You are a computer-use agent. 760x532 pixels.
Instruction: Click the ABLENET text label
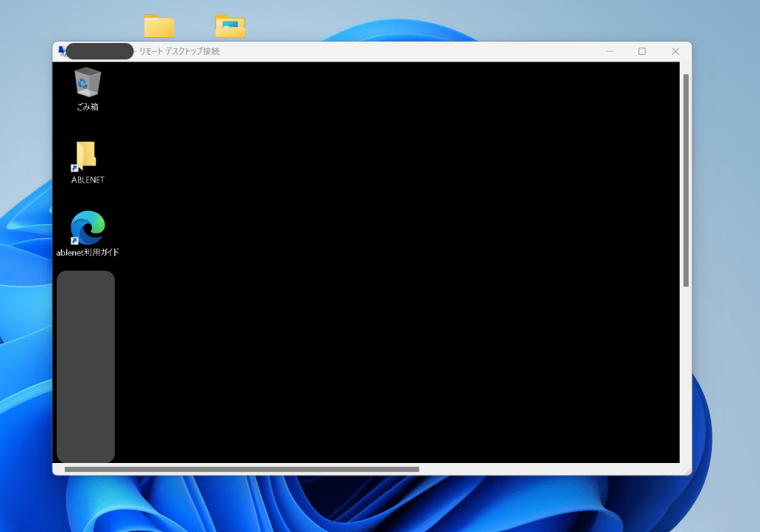pos(88,180)
